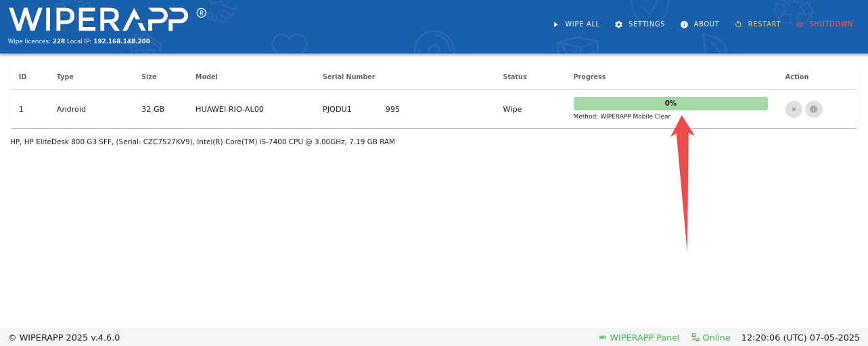Click the Wipe status cell
This screenshot has height=346, width=868.
[512, 109]
